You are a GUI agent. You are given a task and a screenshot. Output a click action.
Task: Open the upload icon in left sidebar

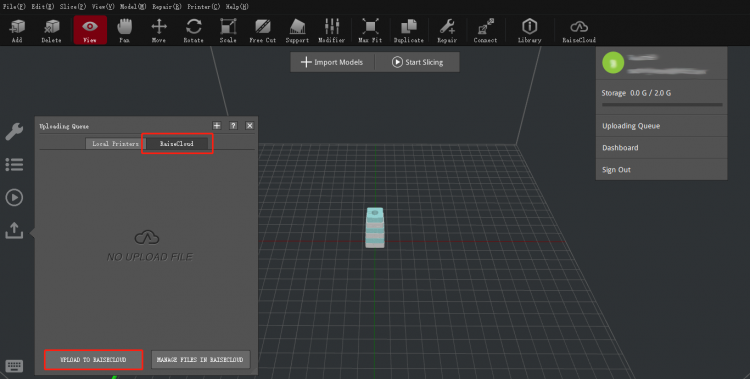(x=14, y=230)
